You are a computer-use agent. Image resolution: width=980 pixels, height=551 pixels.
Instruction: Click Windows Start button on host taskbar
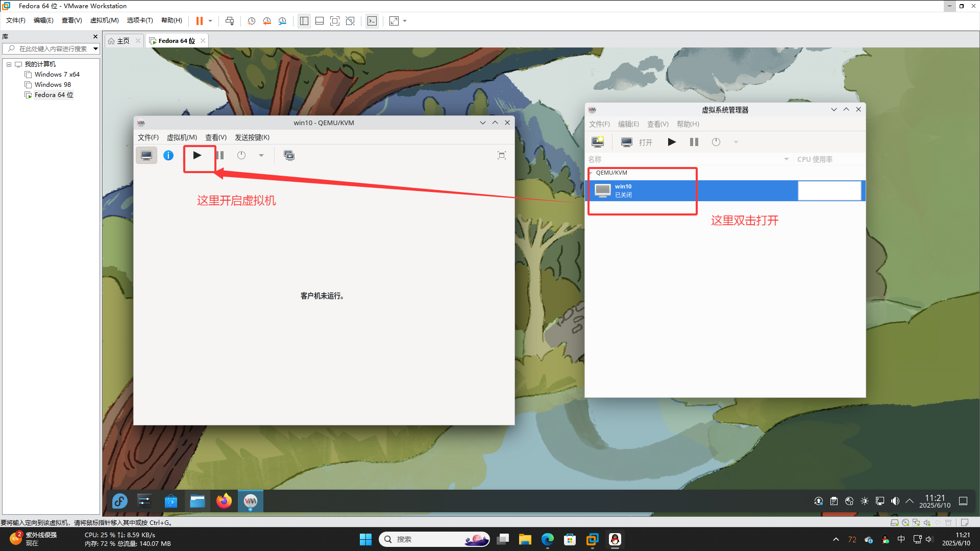pyautogui.click(x=365, y=539)
